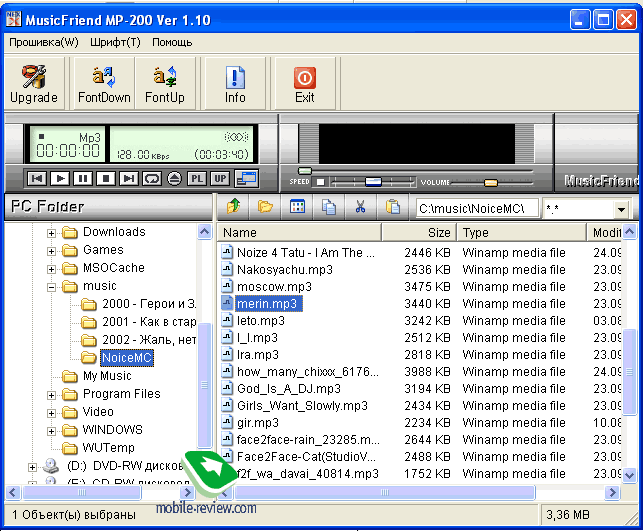Sort files by Type column header
Viewport: 643px width, 531px height.
(521, 232)
